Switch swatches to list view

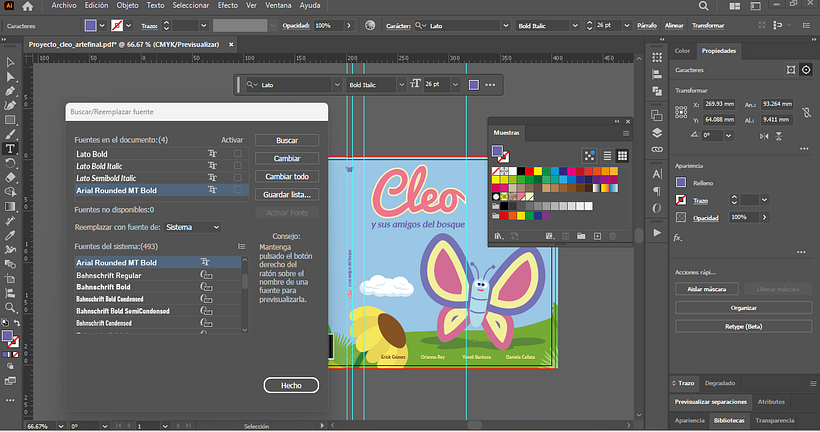607,155
